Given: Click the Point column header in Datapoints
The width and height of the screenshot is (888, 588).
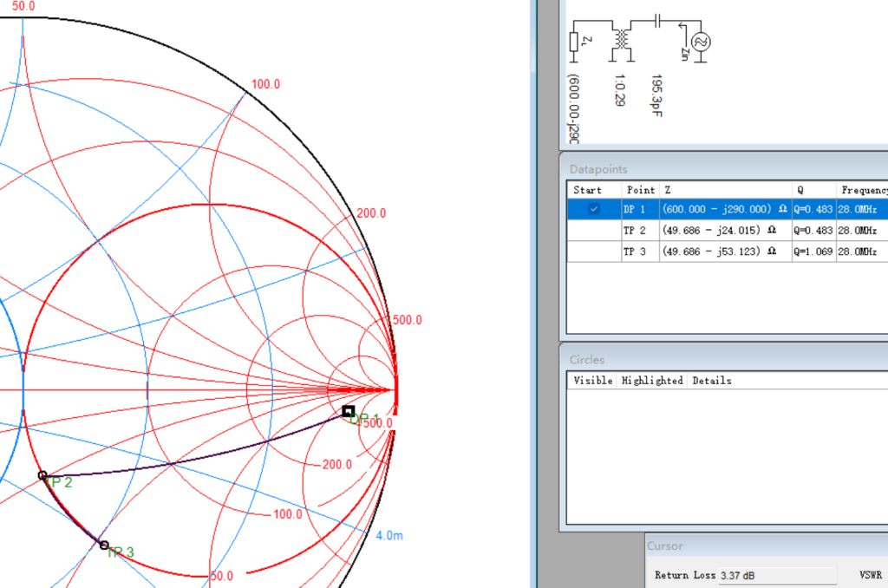Looking at the screenshot, I should tap(641, 190).
